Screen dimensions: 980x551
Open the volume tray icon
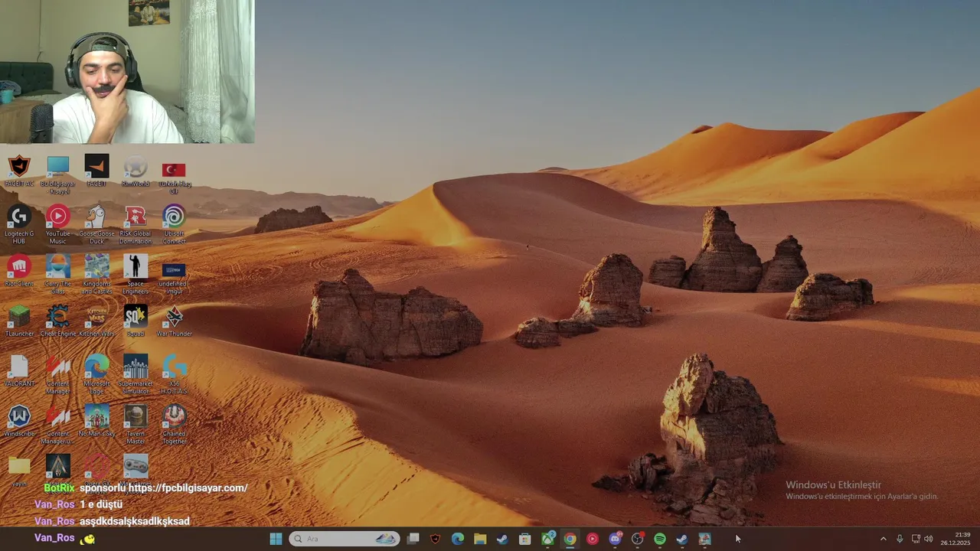point(929,539)
